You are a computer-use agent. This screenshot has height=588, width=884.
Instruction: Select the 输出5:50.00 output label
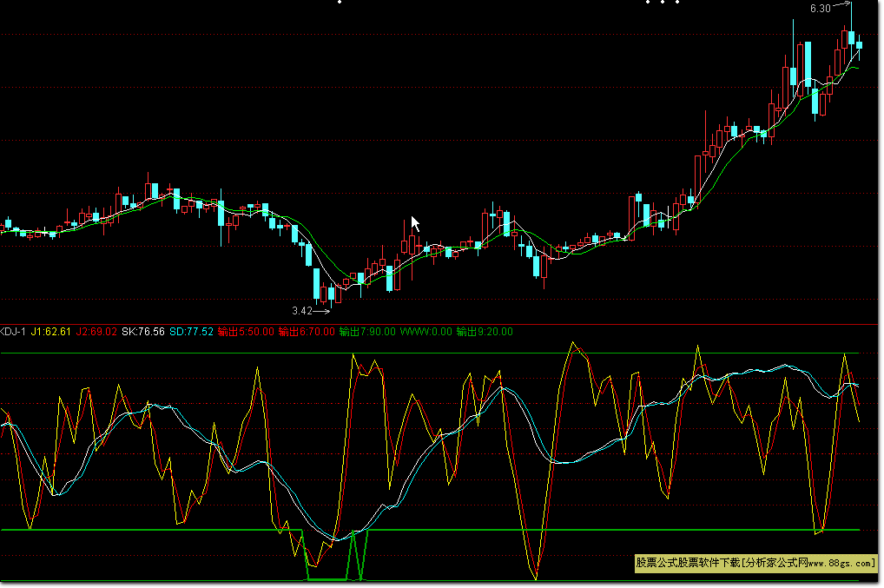click(x=246, y=332)
